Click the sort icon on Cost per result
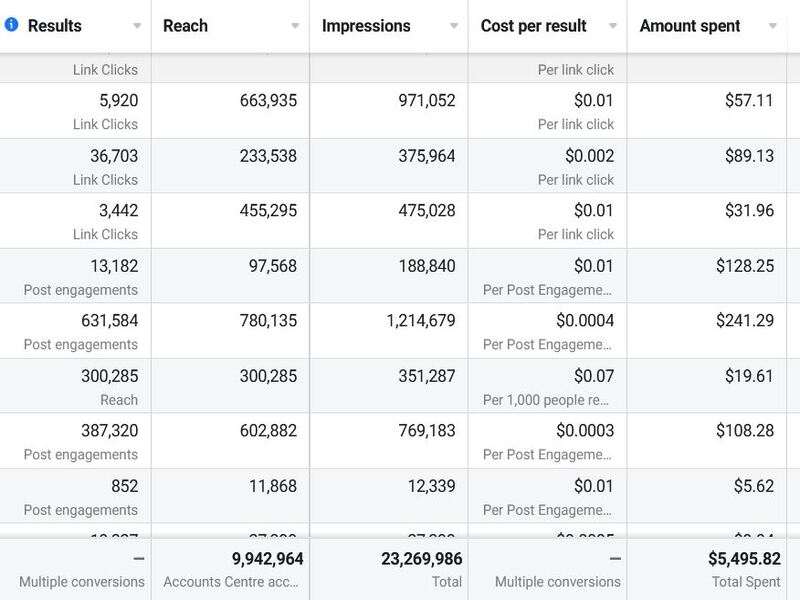The height and width of the screenshot is (600, 800). [613, 26]
